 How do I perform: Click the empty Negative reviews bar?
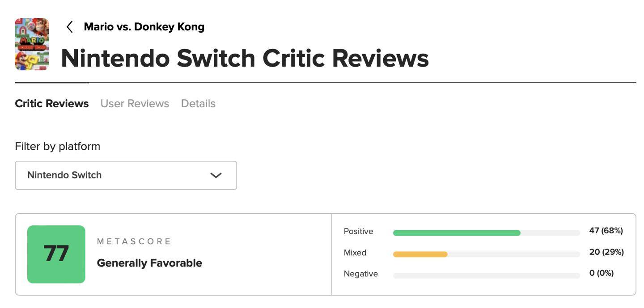[487, 276]
